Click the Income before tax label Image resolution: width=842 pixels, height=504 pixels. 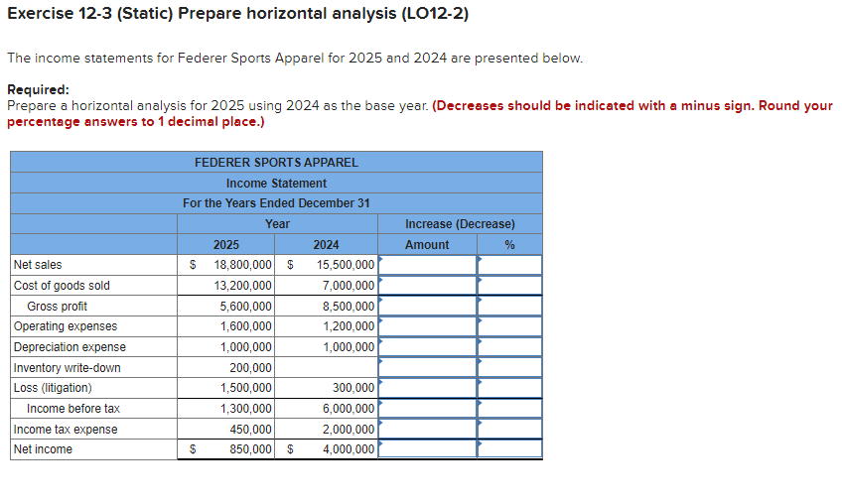pos(73,409)
